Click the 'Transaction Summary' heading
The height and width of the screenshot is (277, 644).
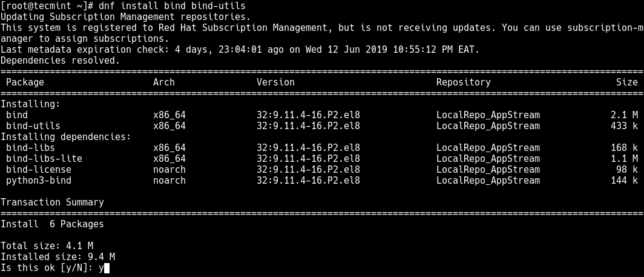tap(52, 202)
